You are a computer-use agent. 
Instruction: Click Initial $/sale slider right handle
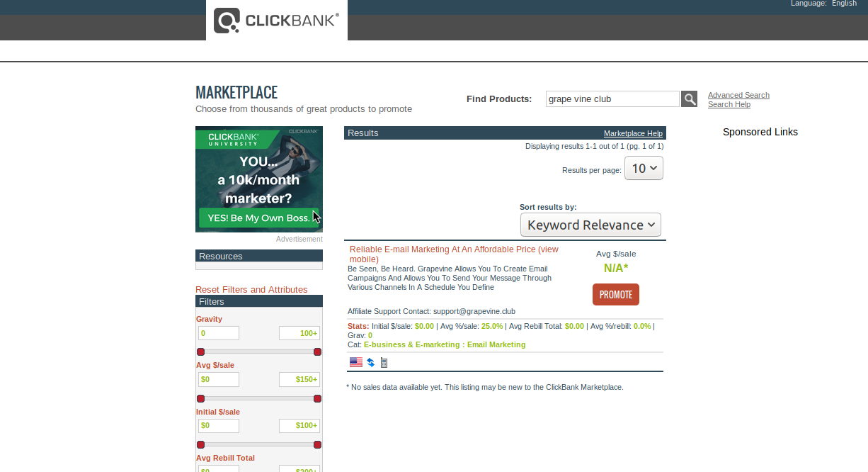[317, 444]
